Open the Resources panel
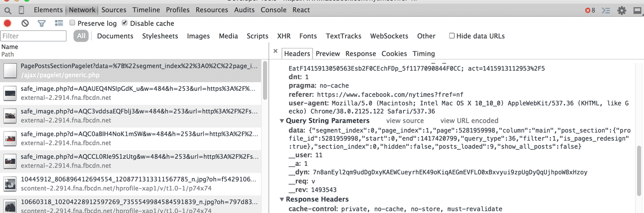 [212, 10]
